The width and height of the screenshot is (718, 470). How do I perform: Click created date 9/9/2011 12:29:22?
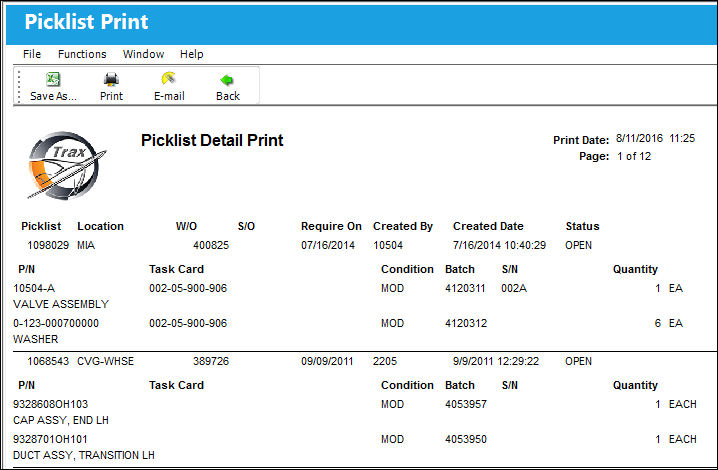tap(496, 361)
